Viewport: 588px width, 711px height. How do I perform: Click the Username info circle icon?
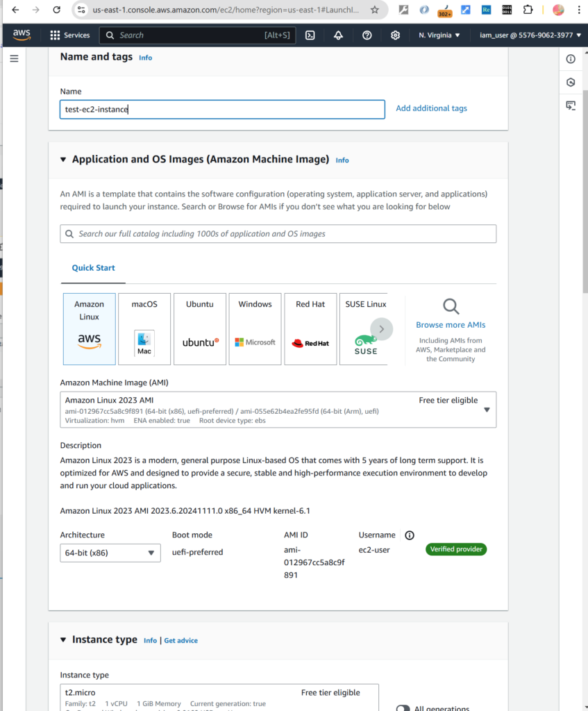click(410, 535)
